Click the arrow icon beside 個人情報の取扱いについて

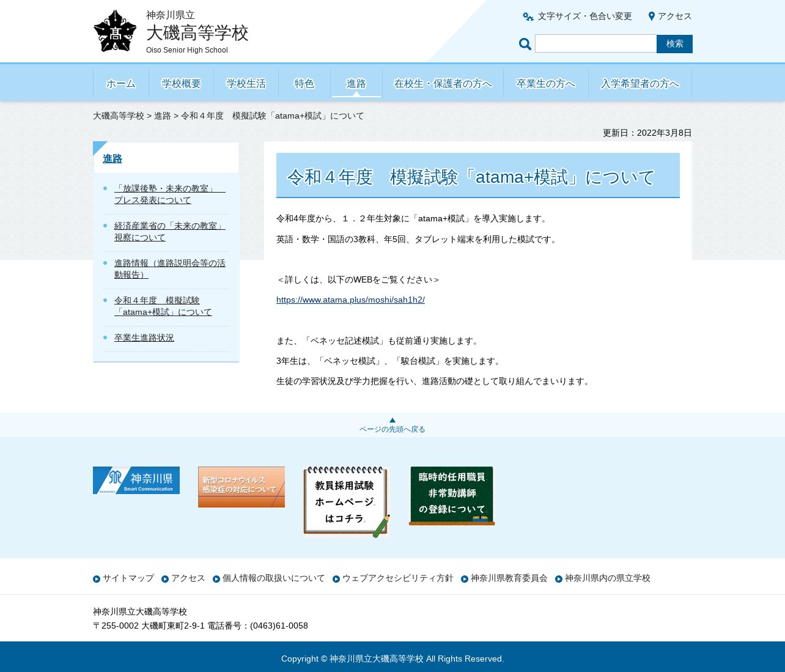[x=216, y=579]
